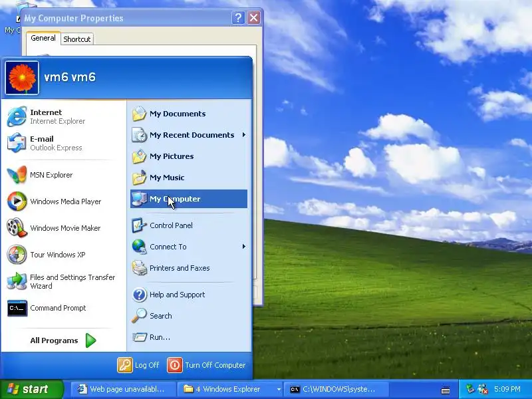Switch to the C:\WINDOWS\system taskbar window
Viewport: 532px width, 399px height.
click(336, 389)
